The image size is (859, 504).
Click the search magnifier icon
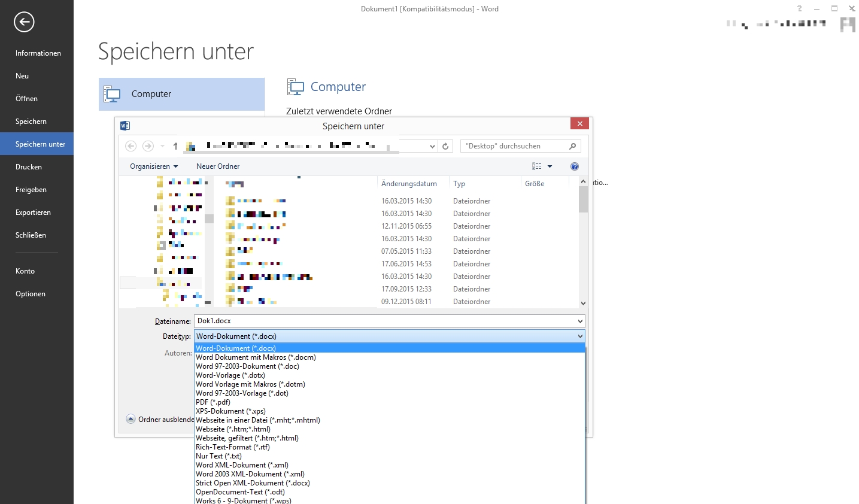573,146
